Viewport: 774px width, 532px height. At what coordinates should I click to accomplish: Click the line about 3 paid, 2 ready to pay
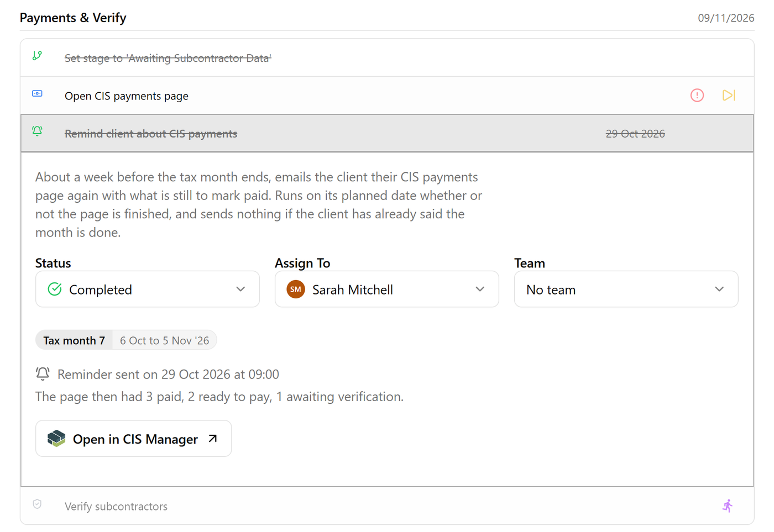pos(219,397)
